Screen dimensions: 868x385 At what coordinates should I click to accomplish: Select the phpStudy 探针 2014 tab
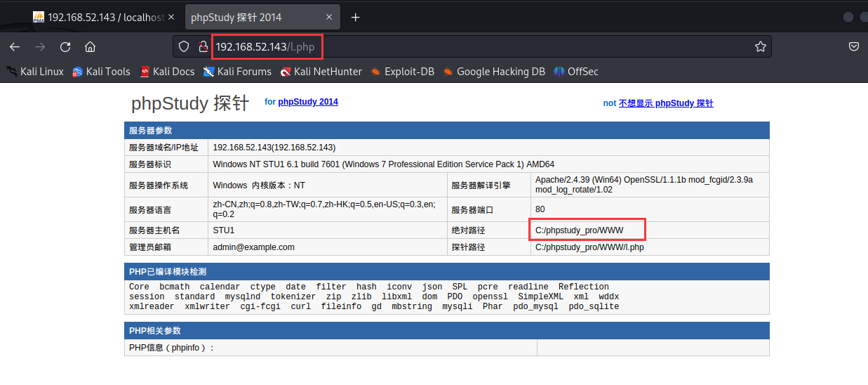[x=263, y=17]
